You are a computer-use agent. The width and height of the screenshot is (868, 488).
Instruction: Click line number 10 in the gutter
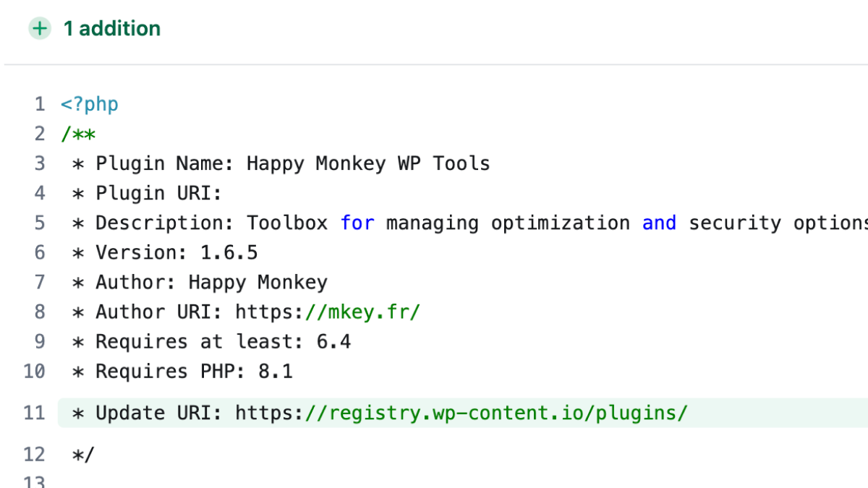pyautogui.click(x=34, y=371)
